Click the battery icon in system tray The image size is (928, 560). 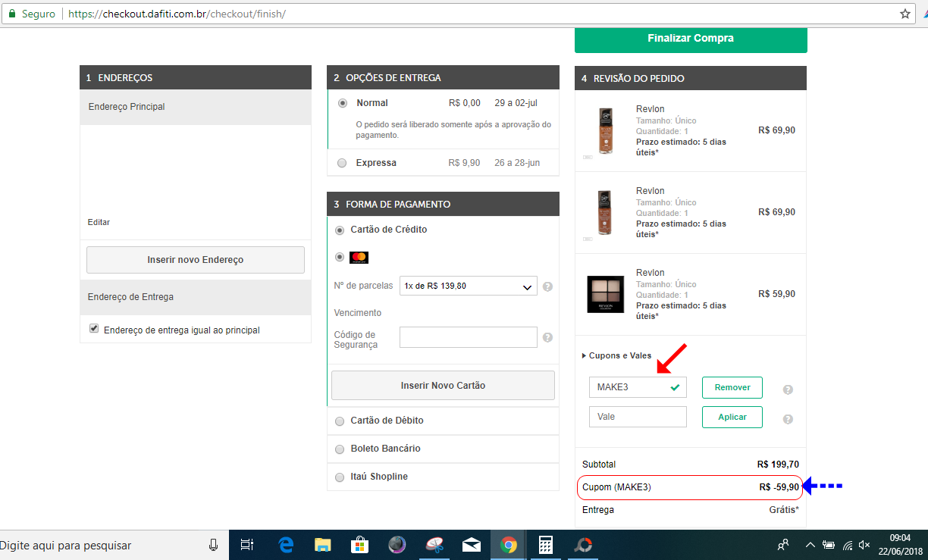[x=829, y=545]
